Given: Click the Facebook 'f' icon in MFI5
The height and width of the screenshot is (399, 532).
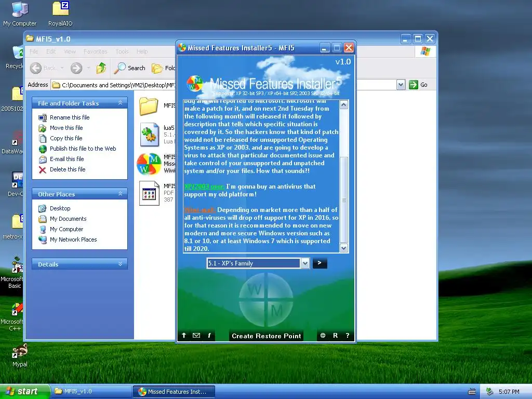Looking at the screenshot, I should click(209, 335).
